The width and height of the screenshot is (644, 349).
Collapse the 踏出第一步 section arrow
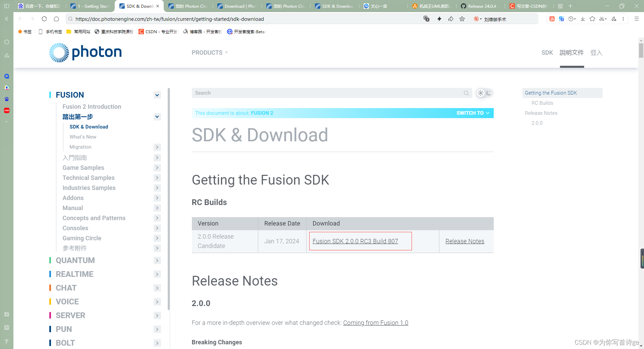pos(157,117)
